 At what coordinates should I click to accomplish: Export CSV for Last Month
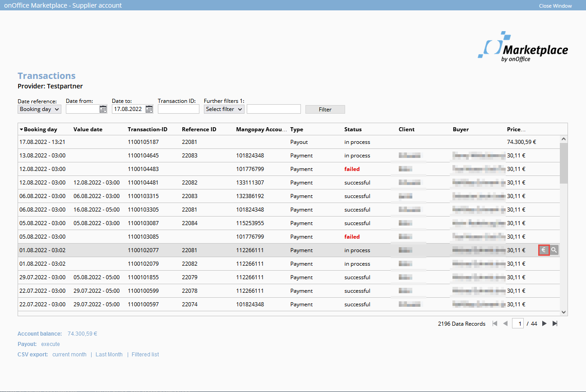coord(109,355)
